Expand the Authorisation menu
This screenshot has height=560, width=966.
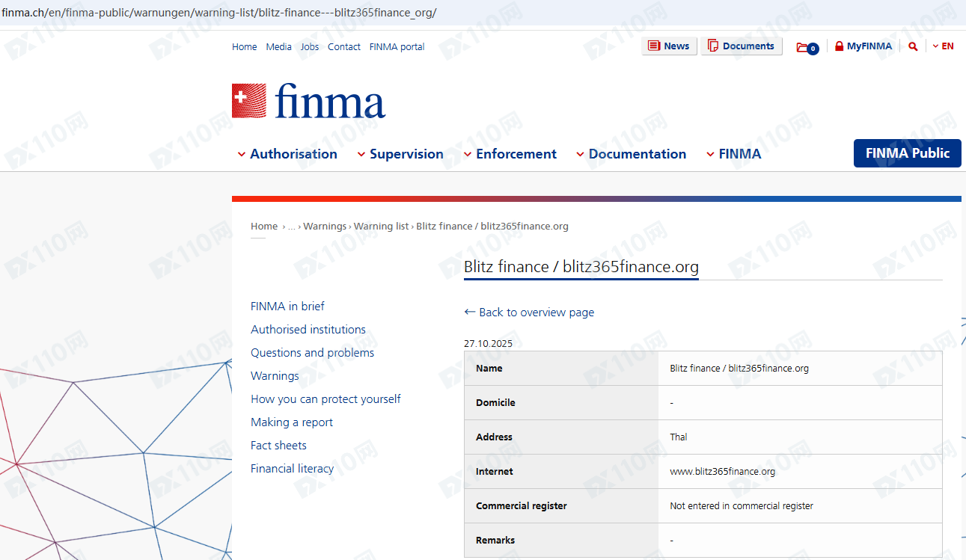point(287,154)
